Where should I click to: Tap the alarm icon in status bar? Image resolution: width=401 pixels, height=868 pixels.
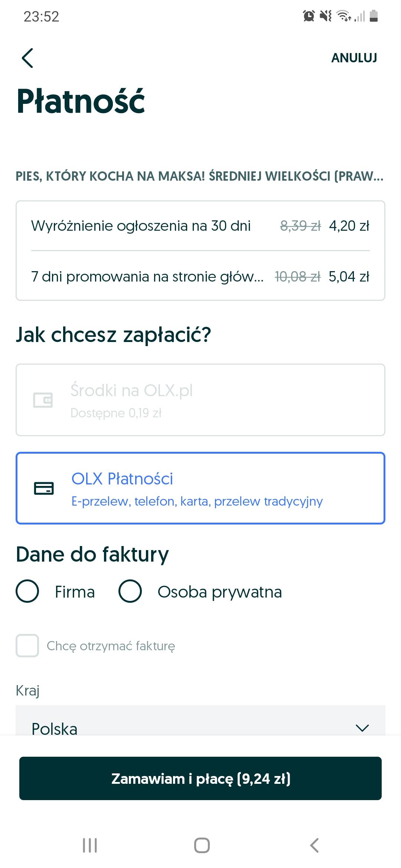[309, 16]
